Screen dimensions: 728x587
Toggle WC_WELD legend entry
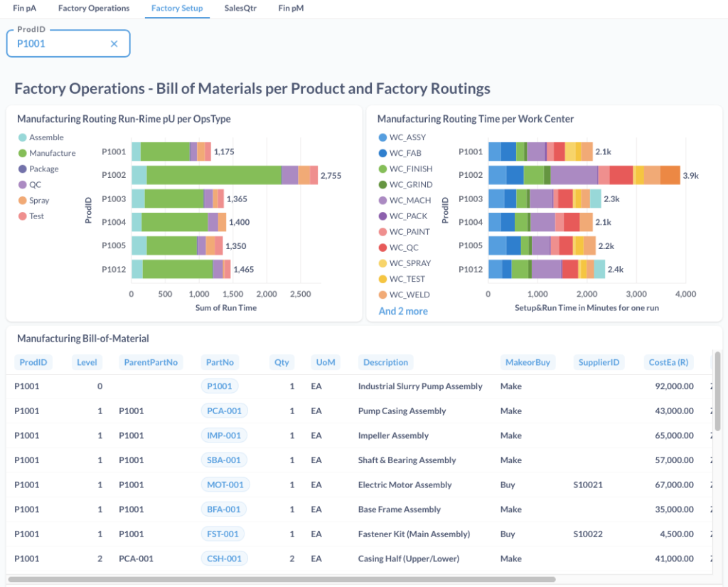point(409,295)
